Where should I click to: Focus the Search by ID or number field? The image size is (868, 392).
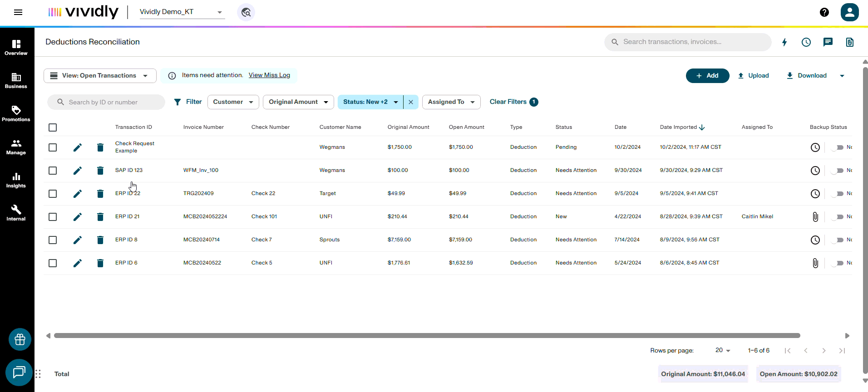(x=106, y=102)
